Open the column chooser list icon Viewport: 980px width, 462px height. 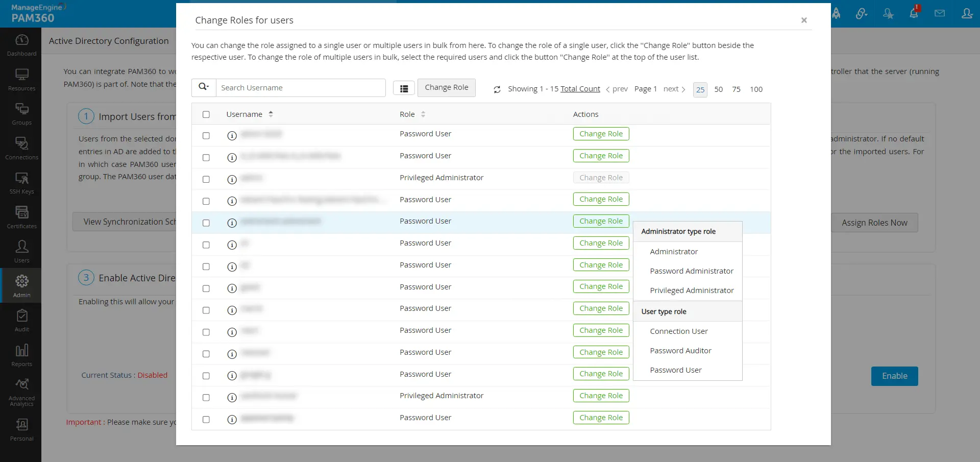point(404,88)
